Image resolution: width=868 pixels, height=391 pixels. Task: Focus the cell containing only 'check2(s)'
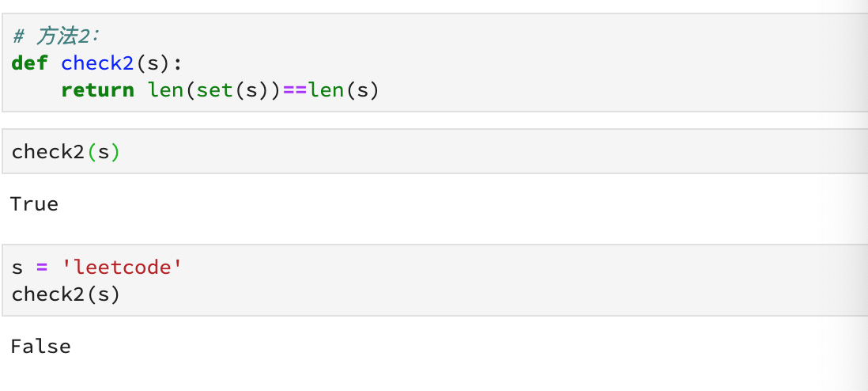click(474, 152)
